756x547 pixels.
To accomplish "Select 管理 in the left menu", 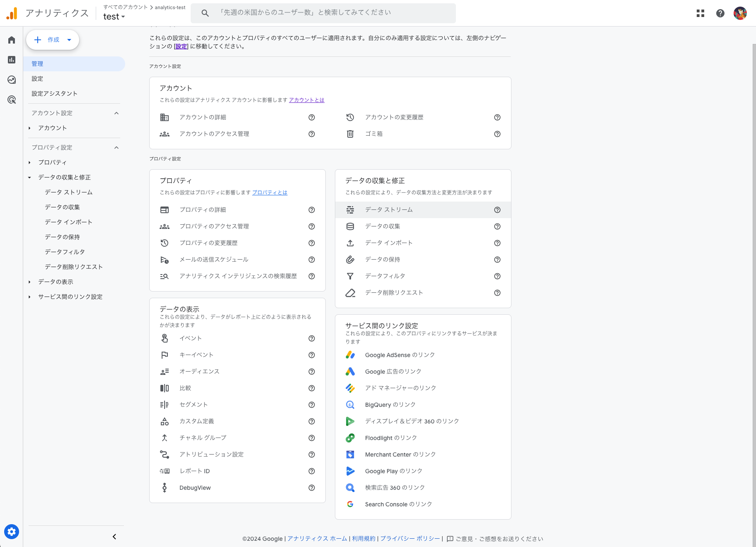I will [37, 63].
